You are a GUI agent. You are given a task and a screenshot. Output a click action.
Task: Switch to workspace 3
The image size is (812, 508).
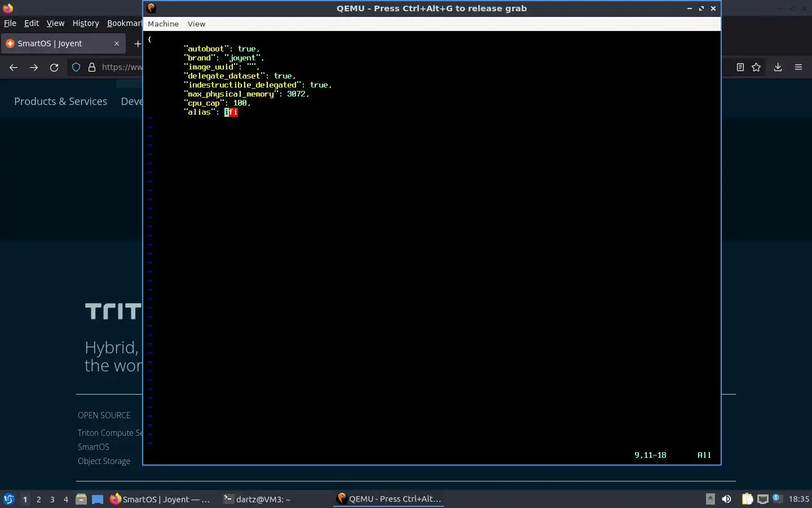point(52,499)
